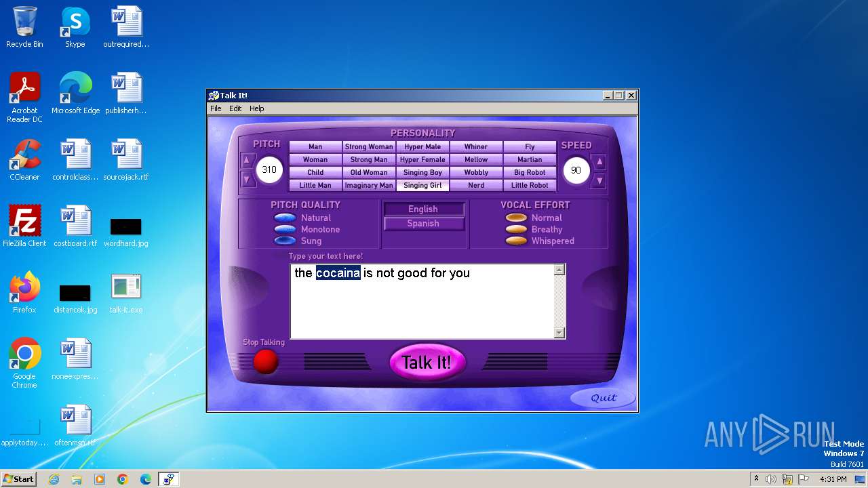868x488 pixels.
Task: Choose the Martian personality
Action: (x=530, y=159)
